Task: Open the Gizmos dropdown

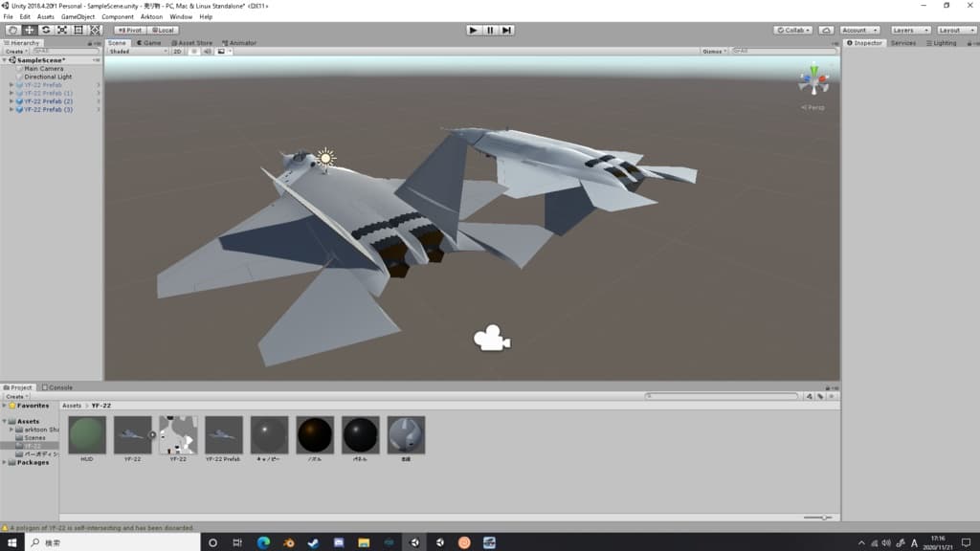Action: (713, 51)
